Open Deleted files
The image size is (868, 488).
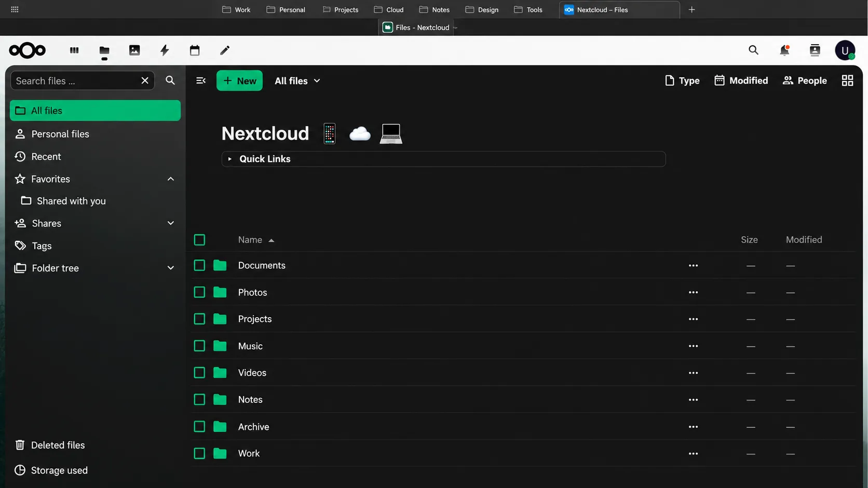point(95,445)
